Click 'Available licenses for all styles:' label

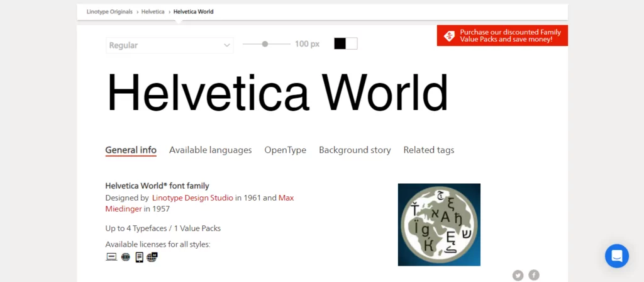[x=158, y=245]
